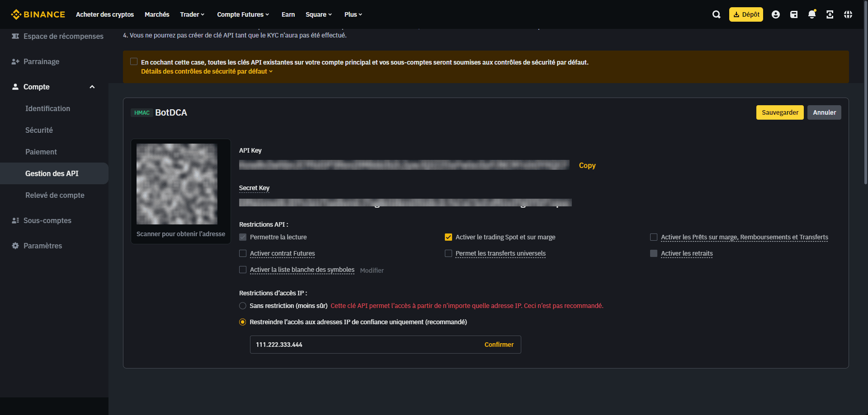Screen dimensions: 868x415
Task: Open the user profile icon
Action: click(x=776, y=14)
